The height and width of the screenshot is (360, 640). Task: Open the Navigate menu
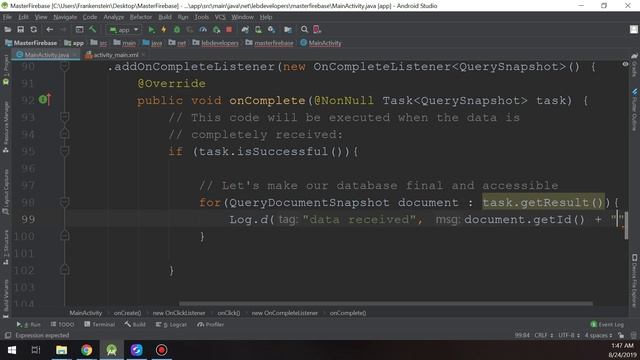coord(65,17)
